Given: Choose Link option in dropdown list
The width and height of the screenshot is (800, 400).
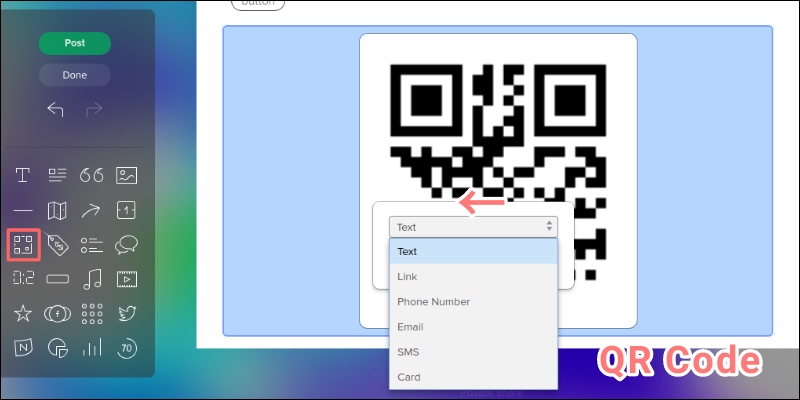Looking at the screenshot, I should tap(473, 277).
